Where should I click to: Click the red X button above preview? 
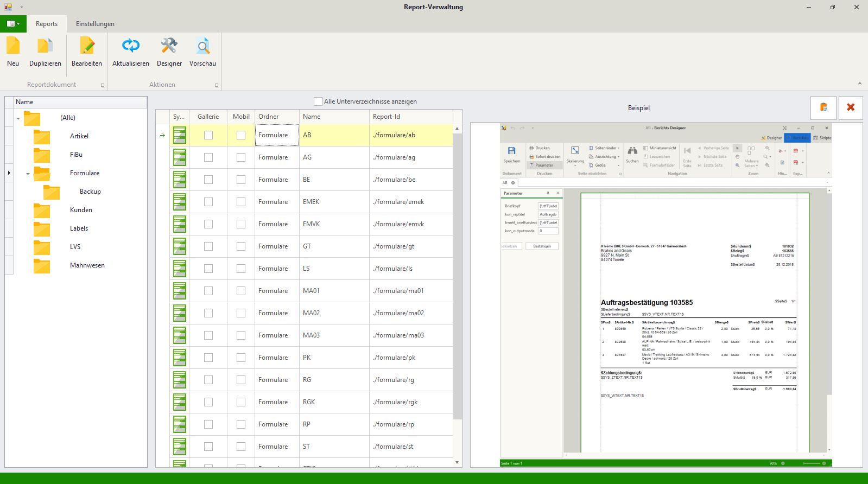(x=851, y=107)
